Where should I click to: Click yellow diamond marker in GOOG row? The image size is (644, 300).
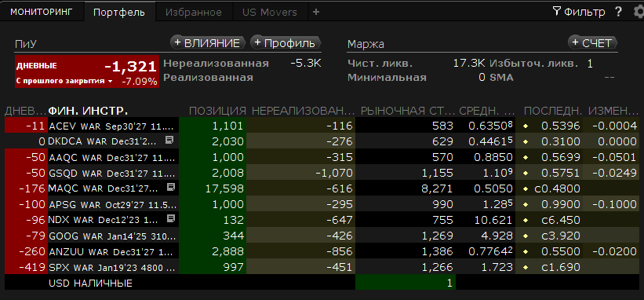click(526, 236)
